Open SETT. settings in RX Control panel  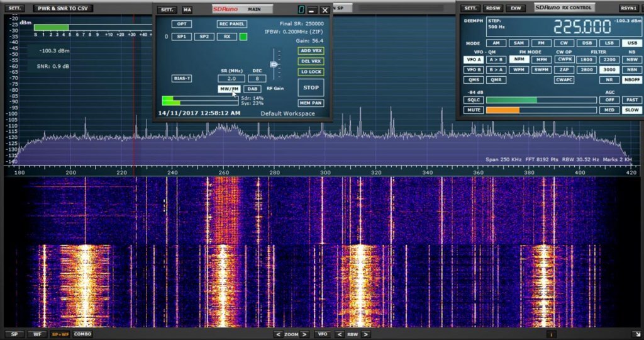pos(470,8)
